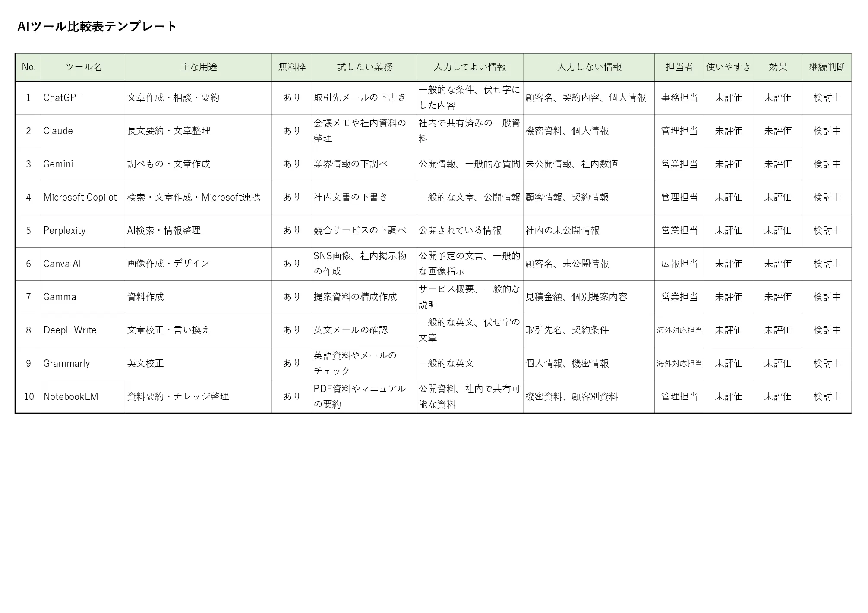Screen dimensions: 868x613
Task: Select the 効果 column header
Action: (778, 67)
